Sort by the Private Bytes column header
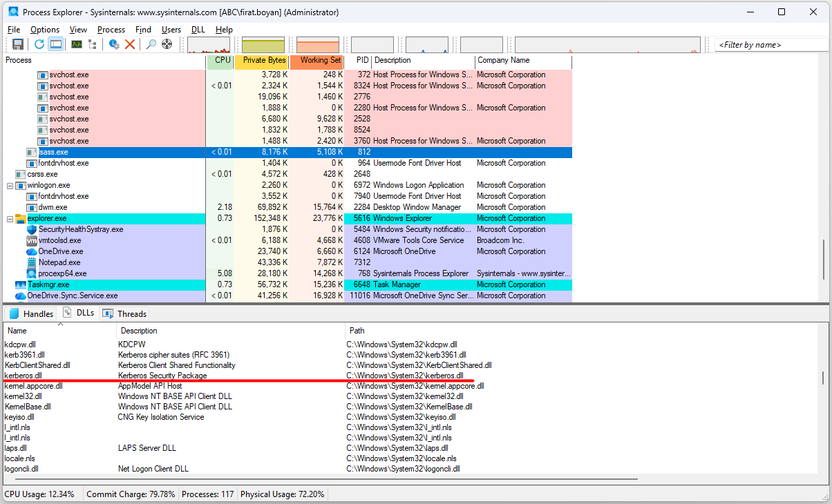Screen dimensions: 832x504 pos(261,61)
